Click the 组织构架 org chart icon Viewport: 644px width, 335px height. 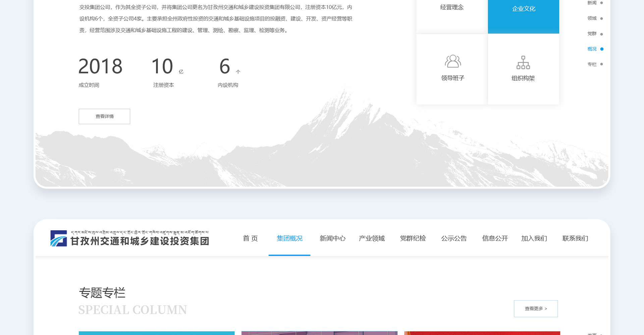523,63
